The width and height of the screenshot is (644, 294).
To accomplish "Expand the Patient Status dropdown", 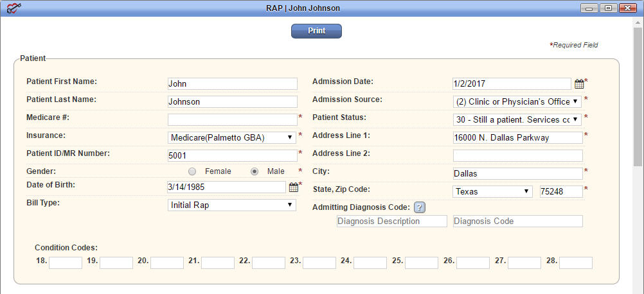I will pos(517,120).
